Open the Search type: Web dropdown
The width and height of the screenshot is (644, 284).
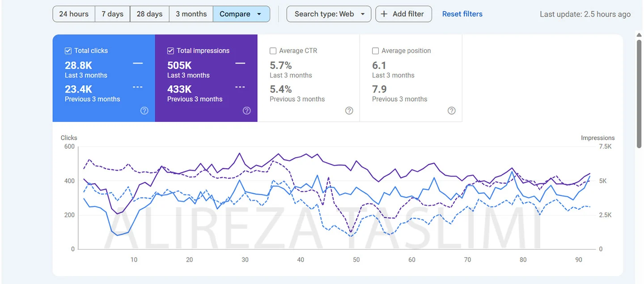[x=329, y=14]
